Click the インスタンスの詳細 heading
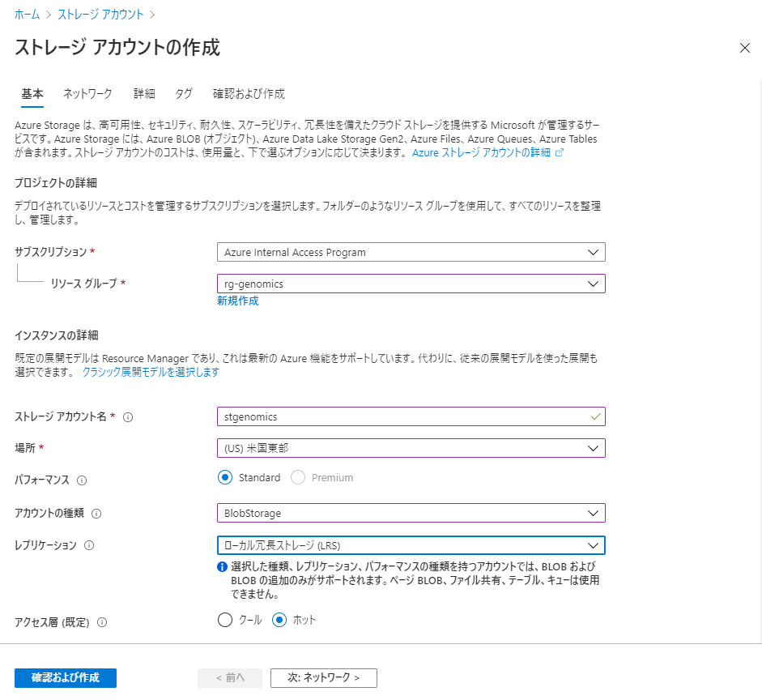 tap(57, 335)
